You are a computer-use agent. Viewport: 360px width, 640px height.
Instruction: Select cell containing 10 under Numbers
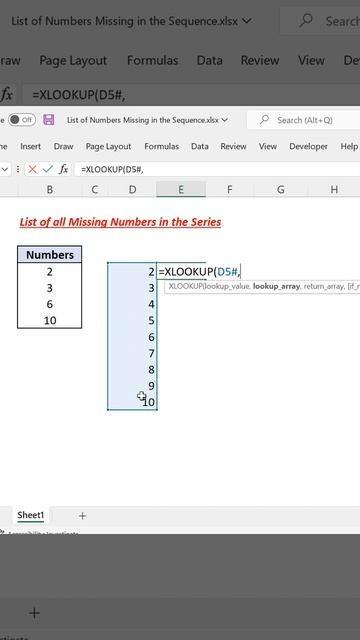pos(50,320)
